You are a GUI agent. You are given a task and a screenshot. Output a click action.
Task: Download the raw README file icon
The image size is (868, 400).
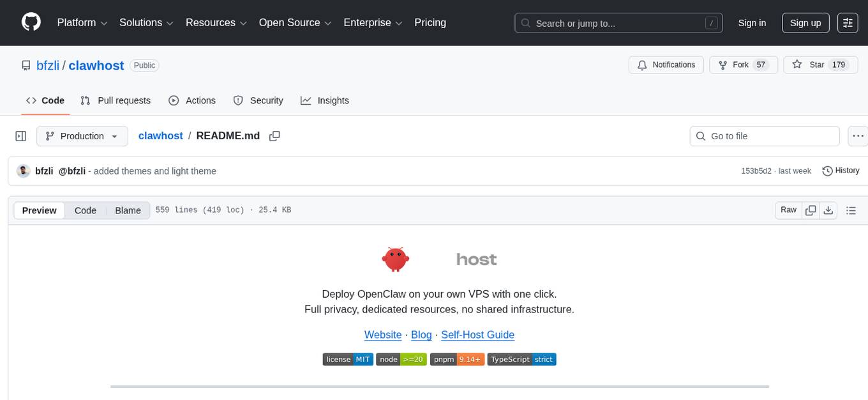point(828,210)
